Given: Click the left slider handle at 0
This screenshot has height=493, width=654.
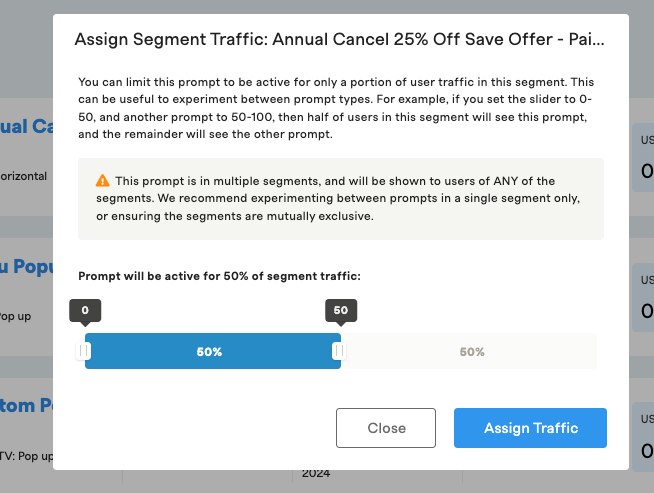Looking at the screenshot, I should coord(83,351).
